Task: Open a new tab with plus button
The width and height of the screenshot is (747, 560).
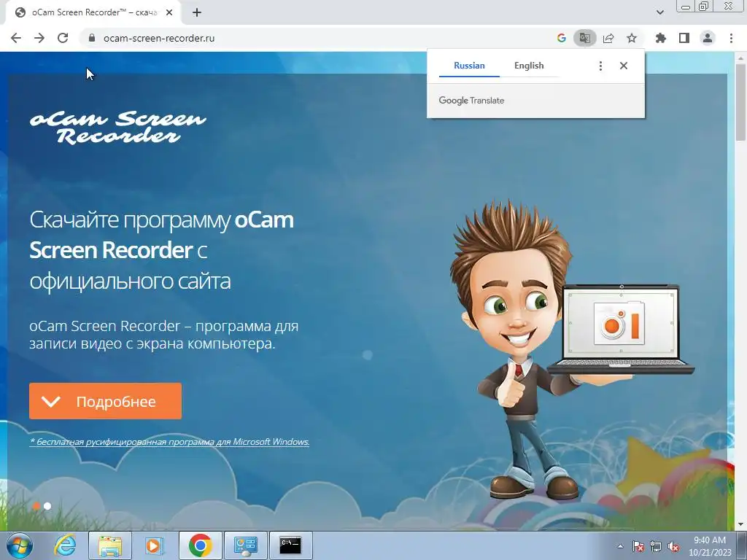Action: [x=197, y=13]
